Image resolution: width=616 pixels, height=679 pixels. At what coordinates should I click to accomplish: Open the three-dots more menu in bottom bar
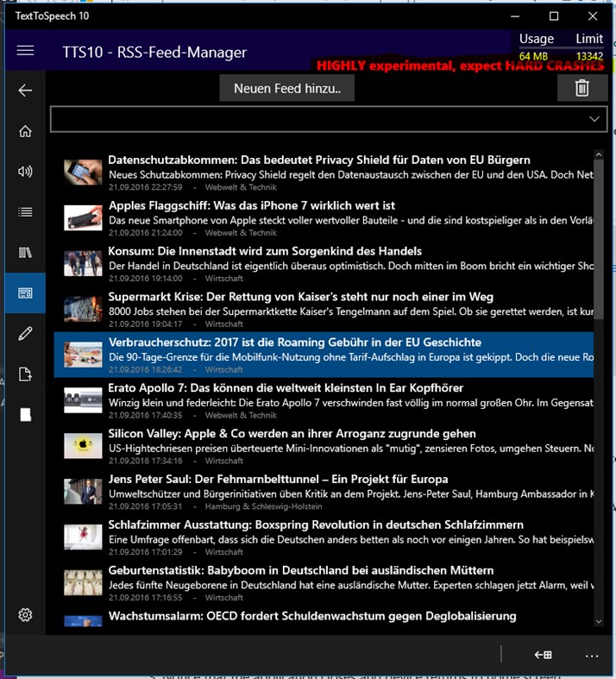(592, 656)
